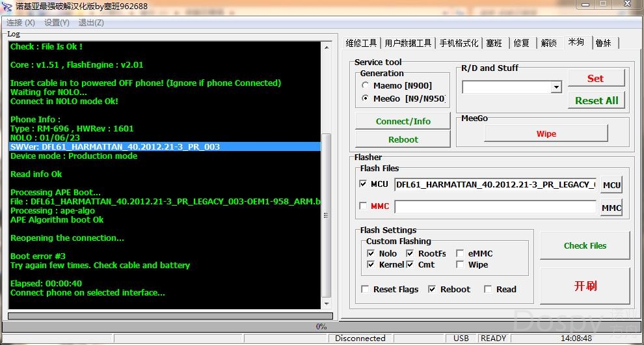Viewport: 644px width, 345px height.
Task: Click the 'Boot error #3' log line
Action: click(38, 256)
